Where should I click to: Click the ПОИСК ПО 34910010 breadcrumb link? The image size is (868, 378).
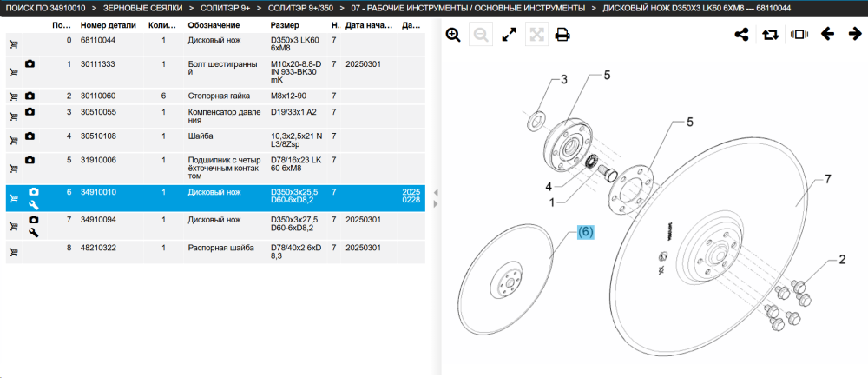pos(45,9)
